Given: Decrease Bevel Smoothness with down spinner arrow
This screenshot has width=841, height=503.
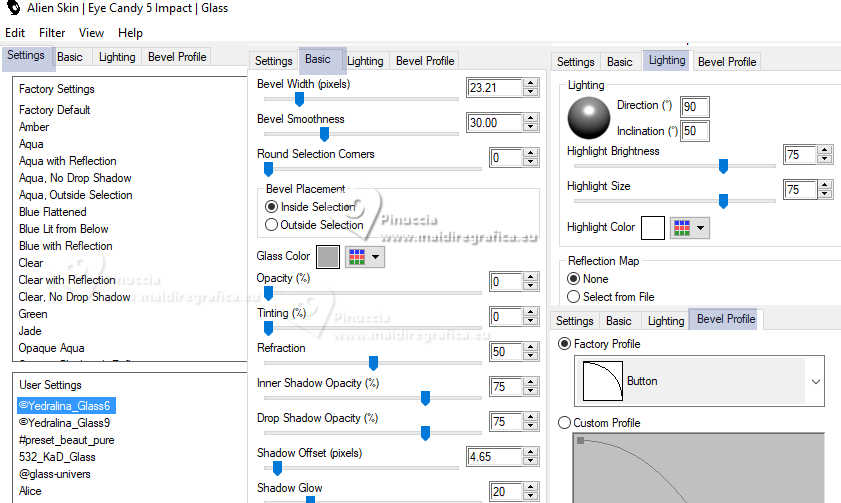Looking at the screenshot, I should [530, 127].
